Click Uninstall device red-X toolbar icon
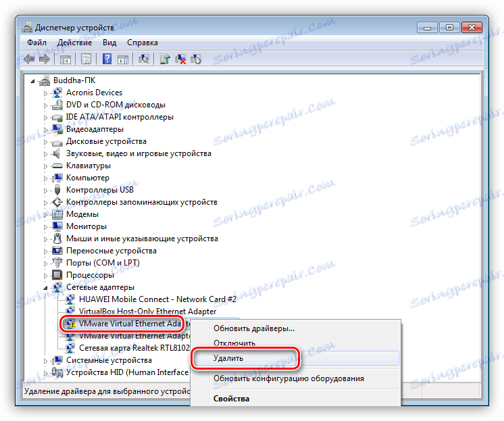This screenshot has width=504, height=421. (180, 59)
